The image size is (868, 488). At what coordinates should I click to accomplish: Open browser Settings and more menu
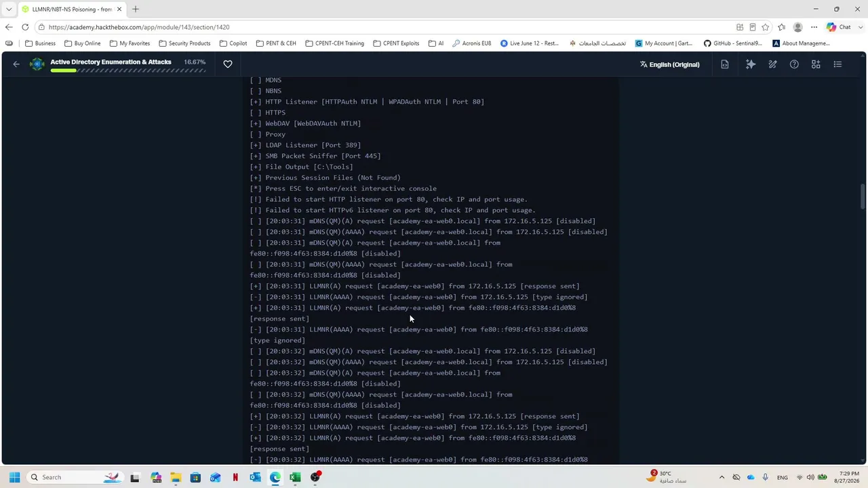pyautogui.click(x=814, y=27)
